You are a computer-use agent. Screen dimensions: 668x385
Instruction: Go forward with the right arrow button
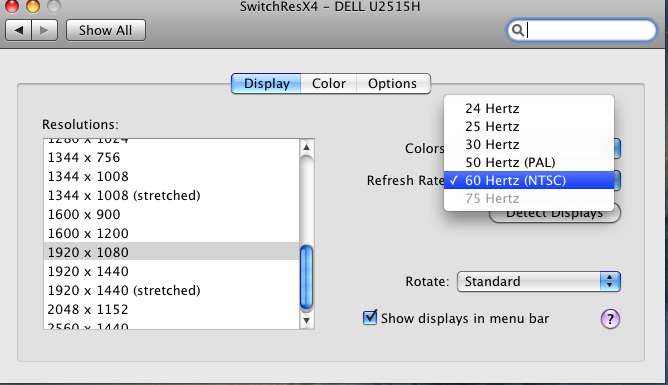click(44, 31)
